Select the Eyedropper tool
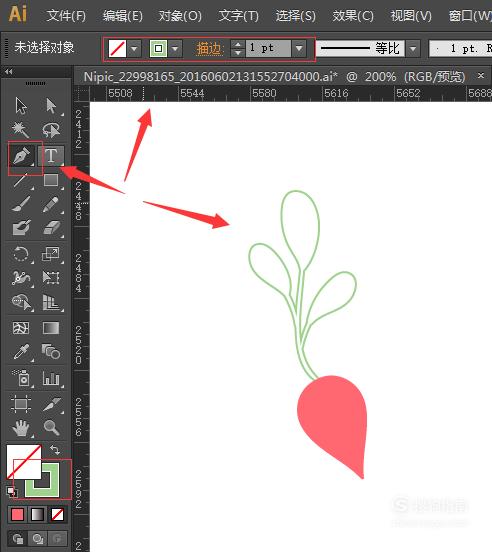The height and width of the screenshot is (552, 492). coord(21,352)
